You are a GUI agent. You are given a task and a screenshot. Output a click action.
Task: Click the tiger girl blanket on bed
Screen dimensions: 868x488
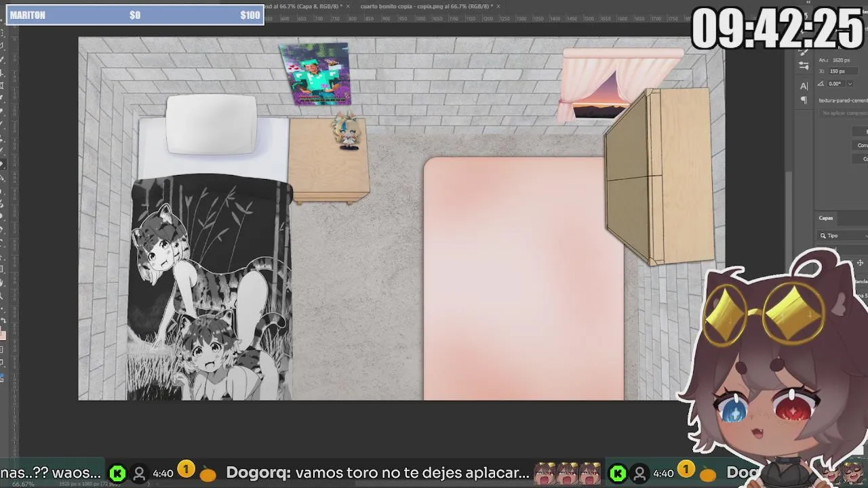(212, 288)
